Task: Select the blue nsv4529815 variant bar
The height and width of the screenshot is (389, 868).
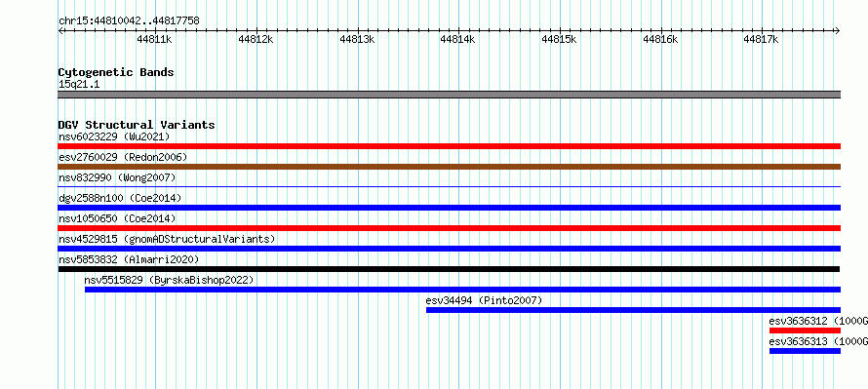Action: click(x=449, y=249)
